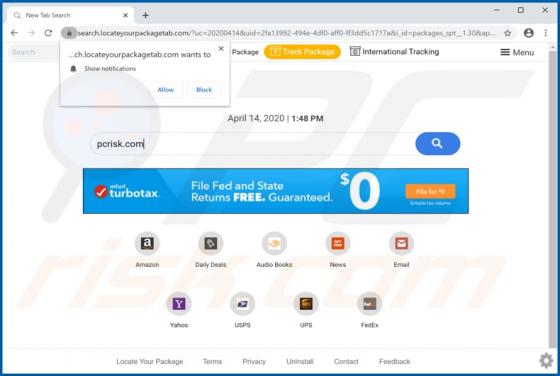Select the New Tab Search tab

[x=70, y=15]
